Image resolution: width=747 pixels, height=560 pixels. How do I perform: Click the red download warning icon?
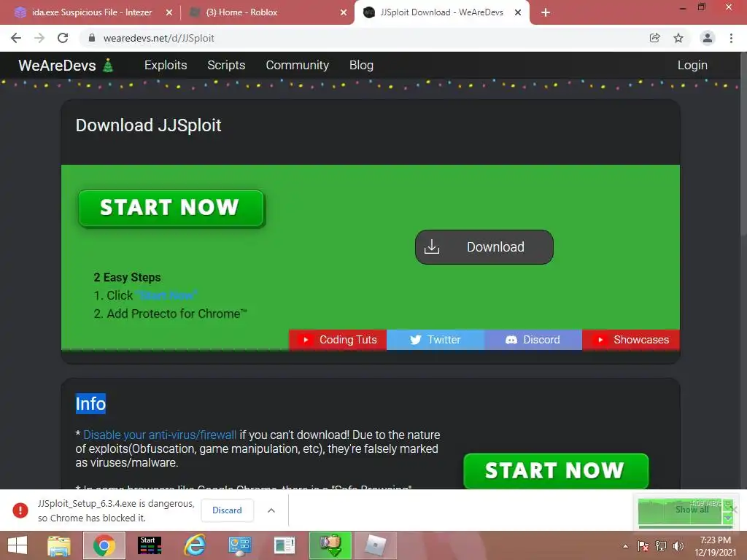click(x=20, y=510)
